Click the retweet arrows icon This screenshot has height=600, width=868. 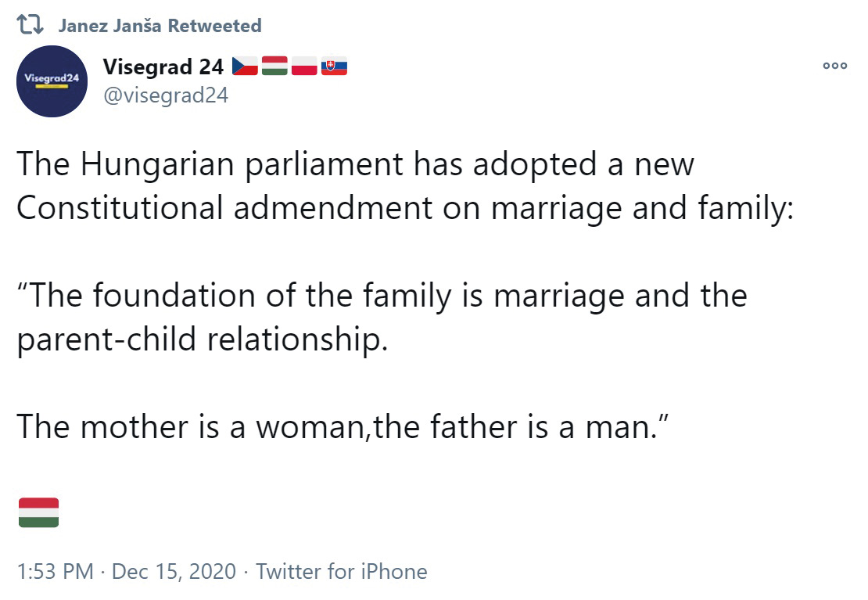31,26
